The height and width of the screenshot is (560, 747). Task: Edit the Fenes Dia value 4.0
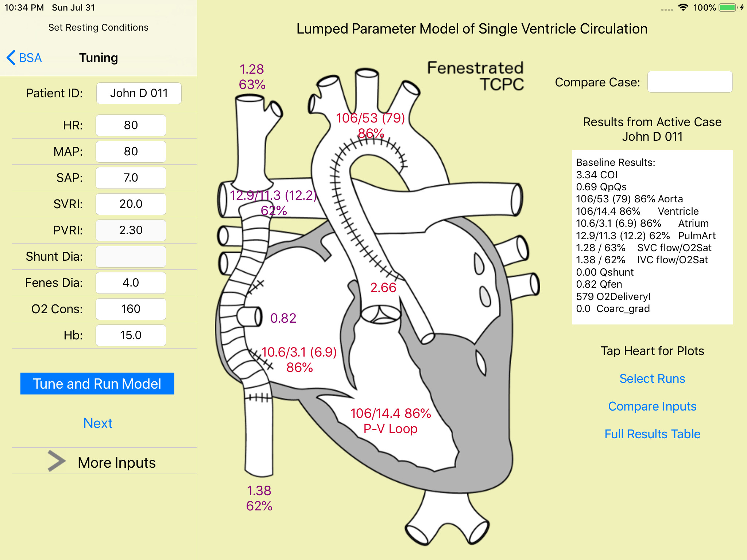tap(131, 283)
